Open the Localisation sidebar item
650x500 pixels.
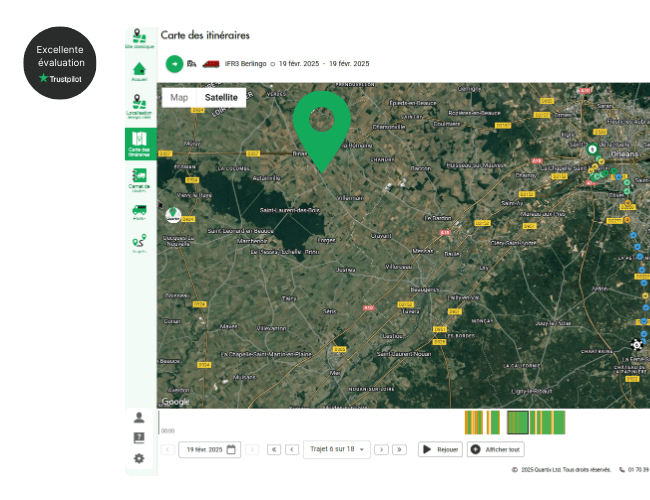click(139, 106)
